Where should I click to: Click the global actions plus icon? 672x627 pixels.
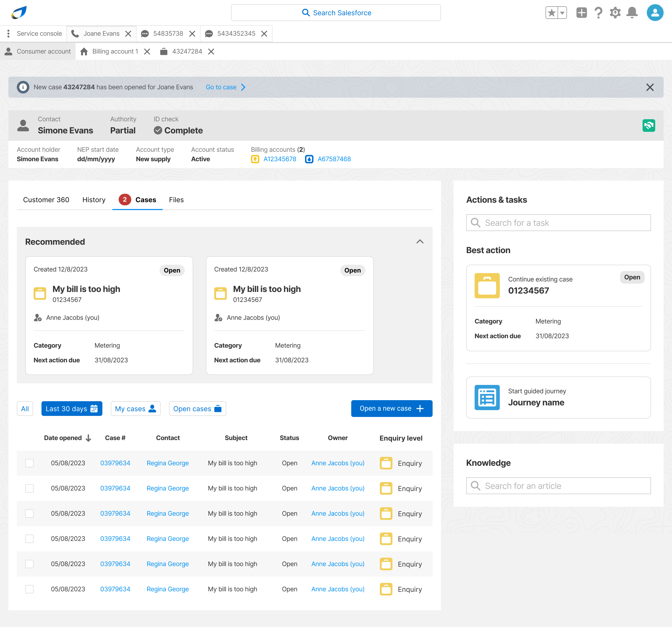pos(581,13)
